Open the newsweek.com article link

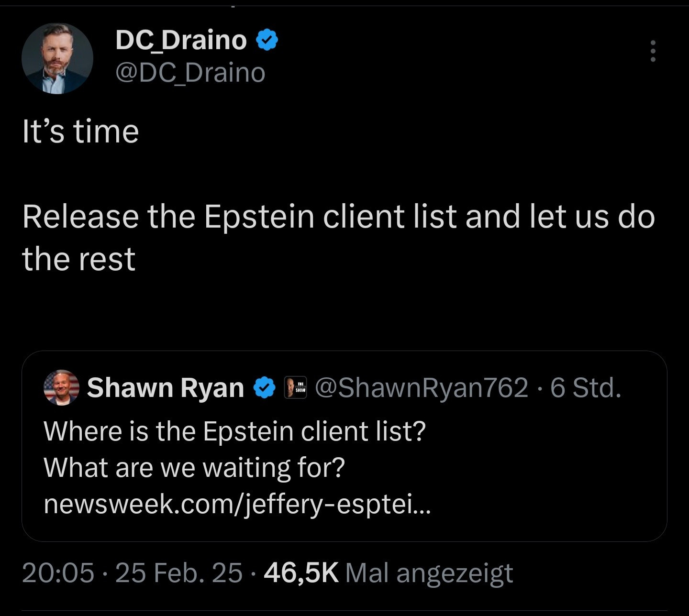point(237,503)
